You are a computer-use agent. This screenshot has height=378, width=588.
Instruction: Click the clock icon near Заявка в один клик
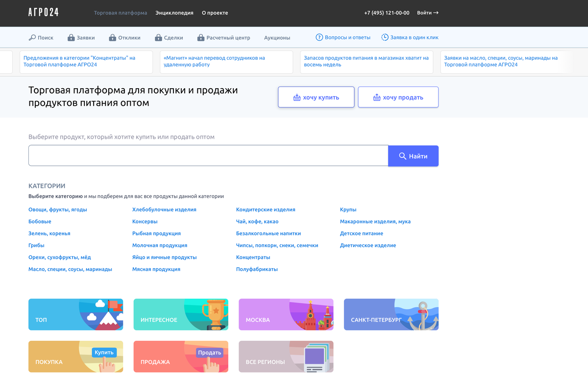click(x=384, y=37)
